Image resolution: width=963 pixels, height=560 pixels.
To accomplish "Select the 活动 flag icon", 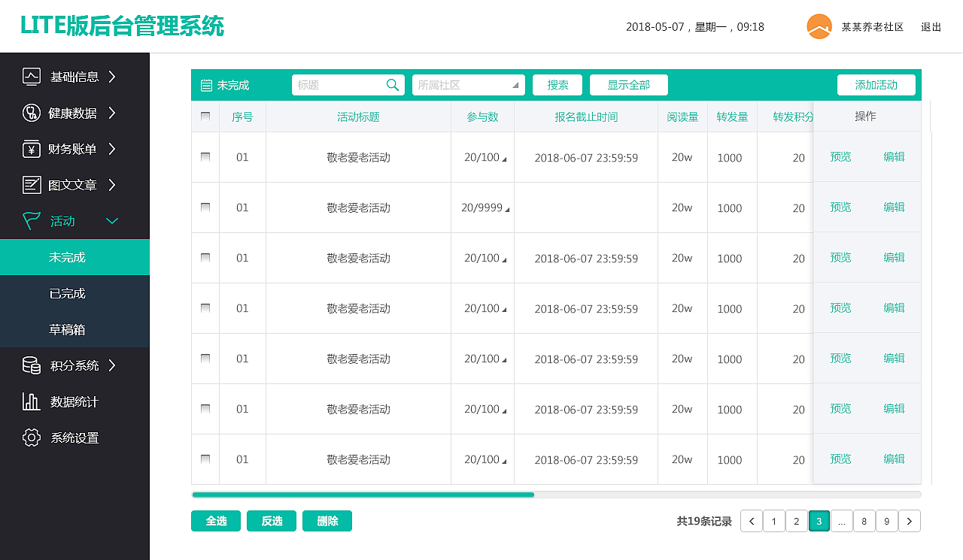I will pyautogui.click(x=30, y=221).
